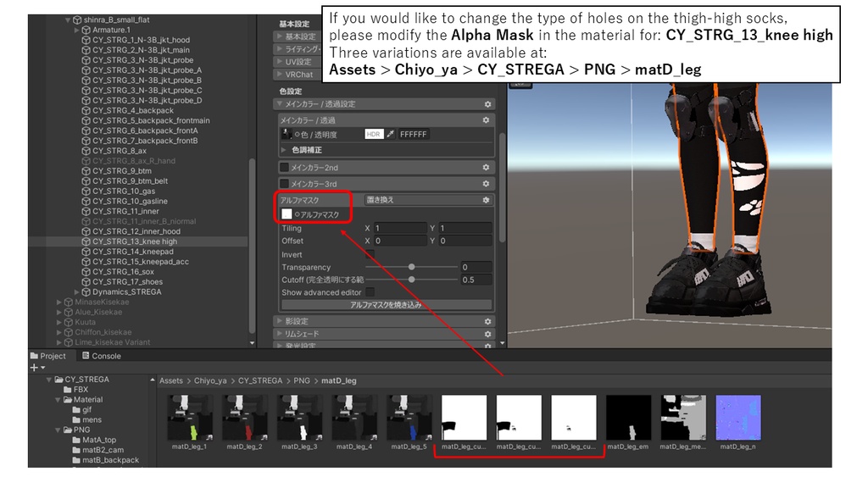868x488 pixels.
Task: Click the eyedropper icon beside FFFFFF
Action: (390, 134)
